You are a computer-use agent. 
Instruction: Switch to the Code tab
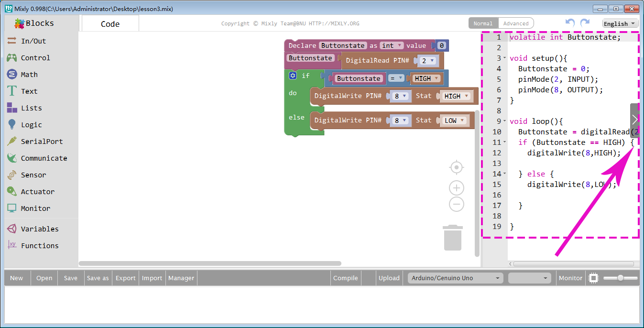110,24
